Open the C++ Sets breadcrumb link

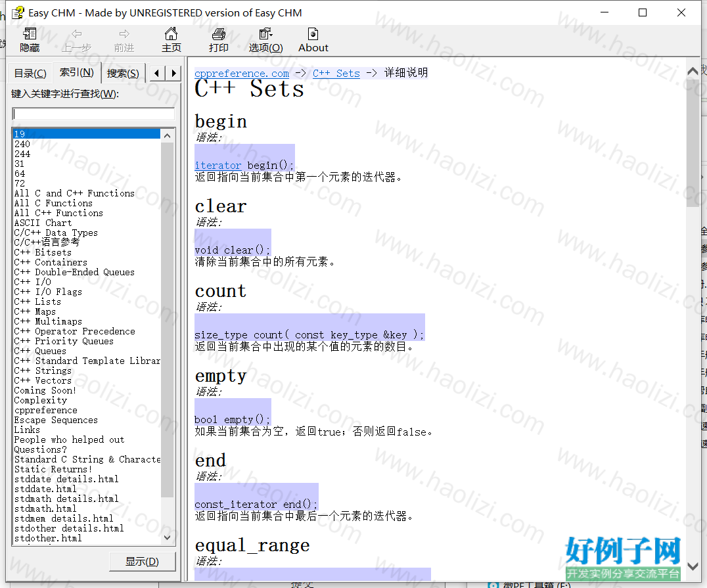point(336,73)
